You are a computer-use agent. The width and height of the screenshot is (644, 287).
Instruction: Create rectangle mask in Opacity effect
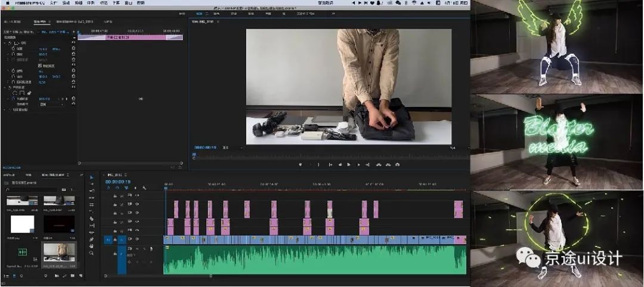click(23, 93)
